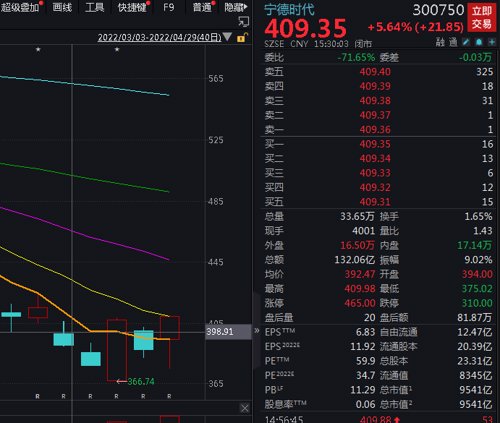Viewport: 500px width, 423px height.
Task: Click the 流通值 value 8345亿
Action: pyautogui.click(x=476, y=375)
